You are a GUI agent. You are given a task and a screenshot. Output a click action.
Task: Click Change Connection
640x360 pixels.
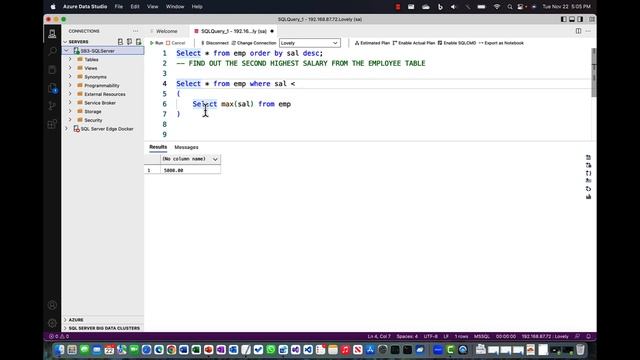click(254, 43)
